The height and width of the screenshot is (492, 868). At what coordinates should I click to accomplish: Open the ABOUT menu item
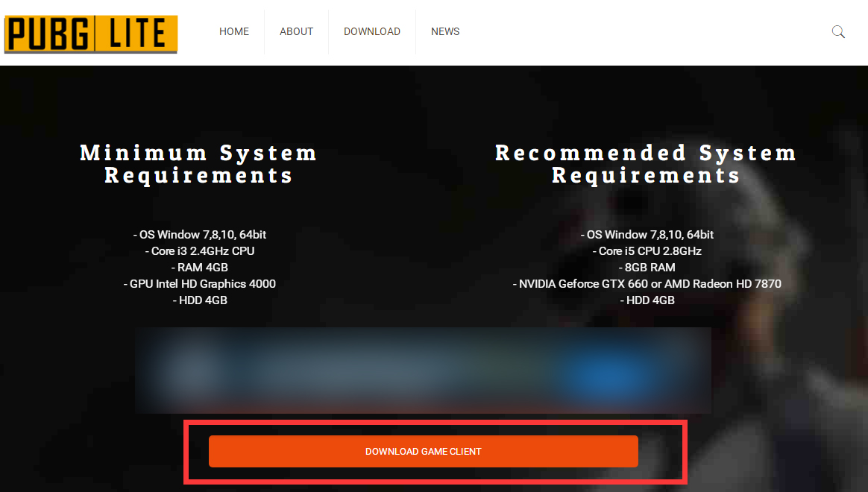click(x=296, y=31)
